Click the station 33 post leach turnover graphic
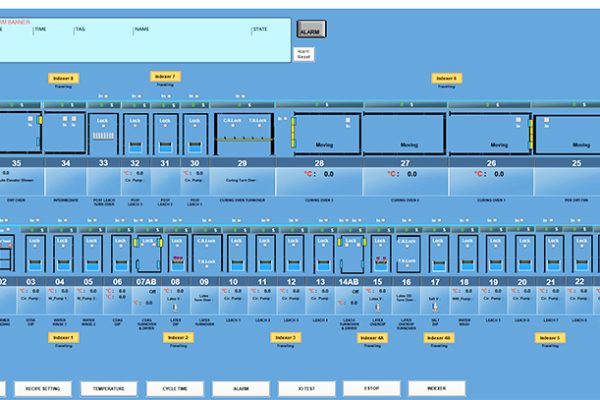Image resolution: width=600 pixels, height=400 pixels. tap(103, 134)
